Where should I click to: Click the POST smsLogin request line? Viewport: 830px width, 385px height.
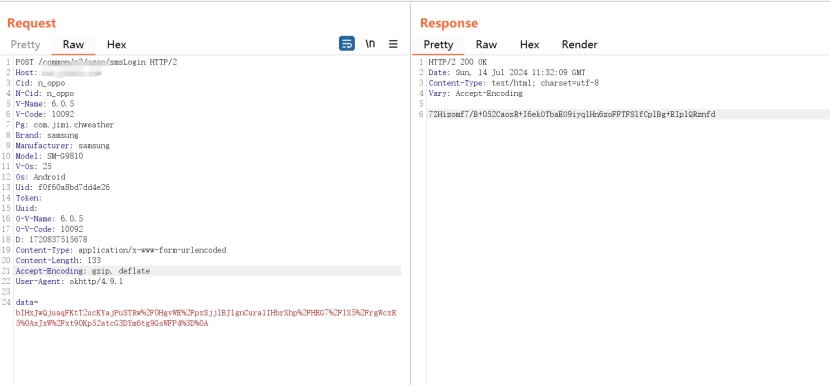pyautogui.click(x=96, y=62)
